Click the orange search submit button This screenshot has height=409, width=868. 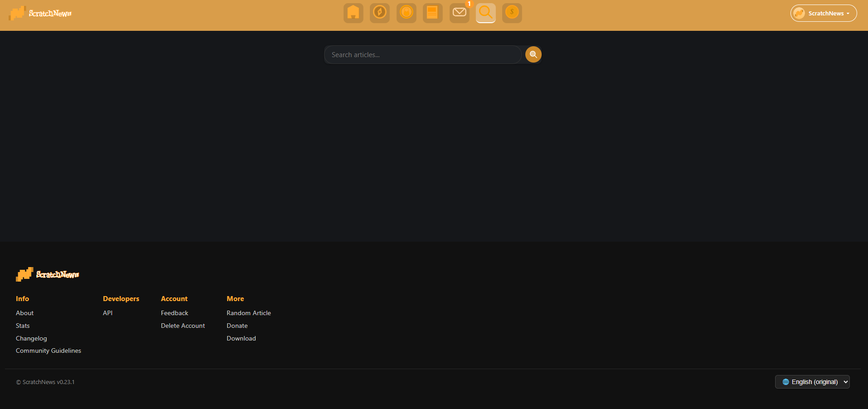pyautogui.click(x=533, y=54)
